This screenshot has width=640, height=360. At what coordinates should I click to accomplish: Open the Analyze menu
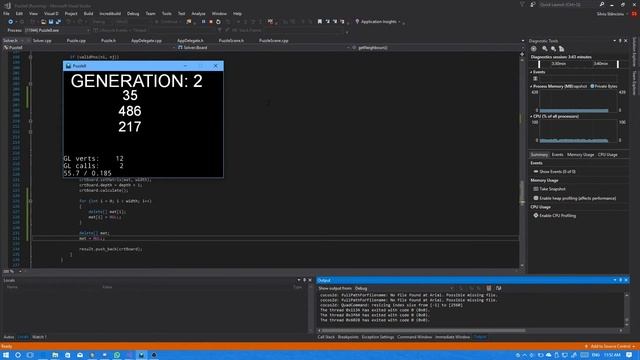[x=198, y=13]
